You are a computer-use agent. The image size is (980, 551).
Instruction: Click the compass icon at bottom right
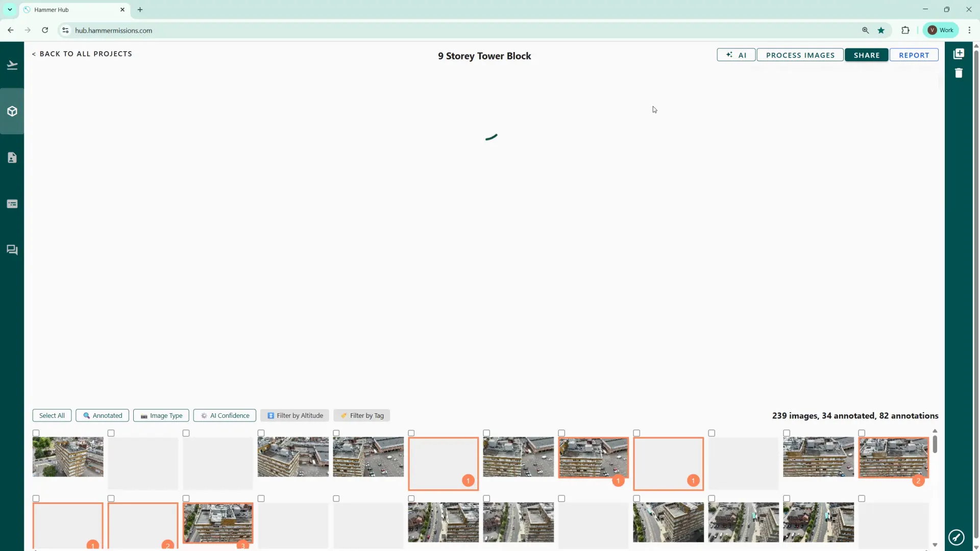[x=956, y=537]
